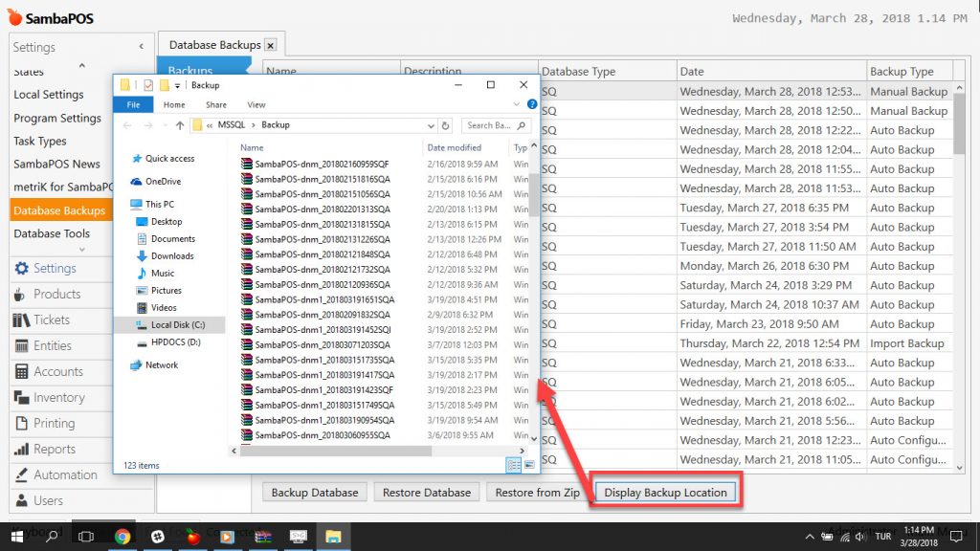980x551 pixels.
Task: Click the Restore from Zip button
Action: click(537, 493)
